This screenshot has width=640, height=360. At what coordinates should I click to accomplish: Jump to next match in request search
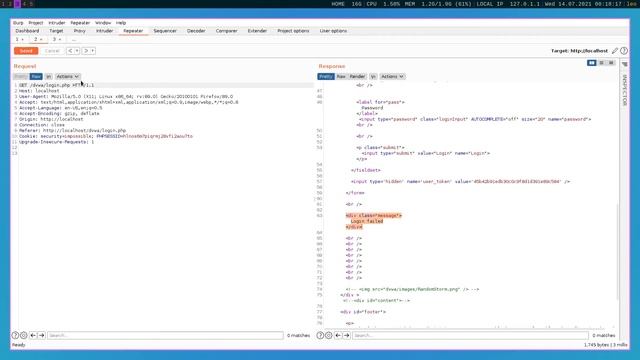(42, 335)
